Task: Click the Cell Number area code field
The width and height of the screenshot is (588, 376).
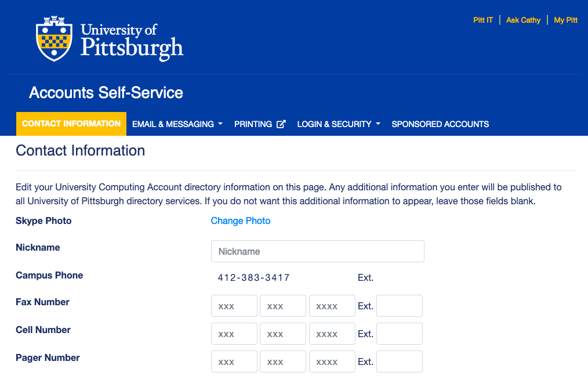Action: (x=234, y=334)
